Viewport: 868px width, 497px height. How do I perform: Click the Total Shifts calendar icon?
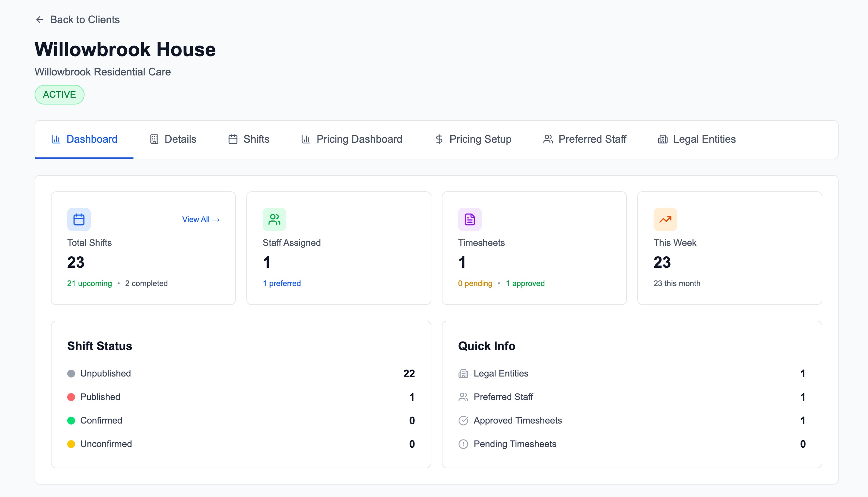click(x=79, y=219)
